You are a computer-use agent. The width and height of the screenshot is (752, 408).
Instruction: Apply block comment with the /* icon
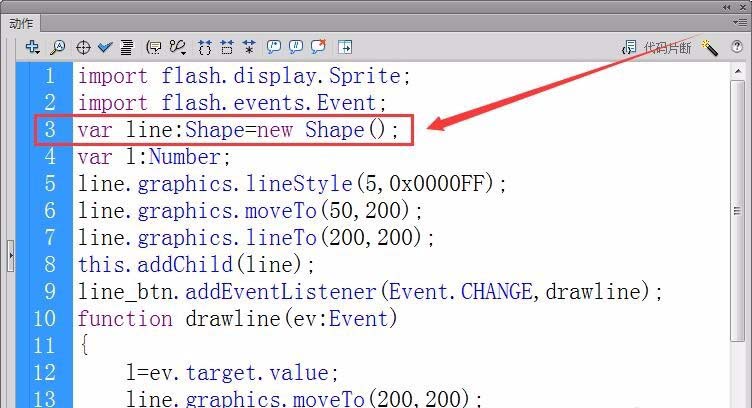coord(274,47)
